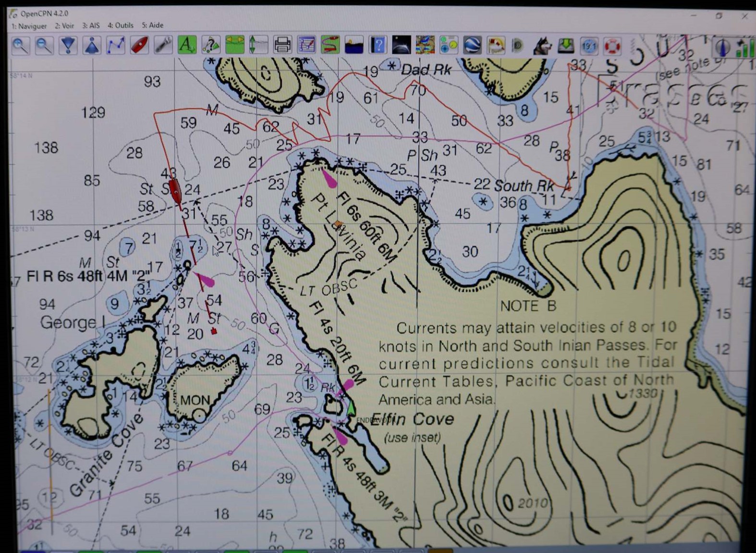The height and width of the screenshot is (553, 756).
Task: Click the man overboard lifebuoy icon
Action: pyautogui.click(x=612, y=46)
